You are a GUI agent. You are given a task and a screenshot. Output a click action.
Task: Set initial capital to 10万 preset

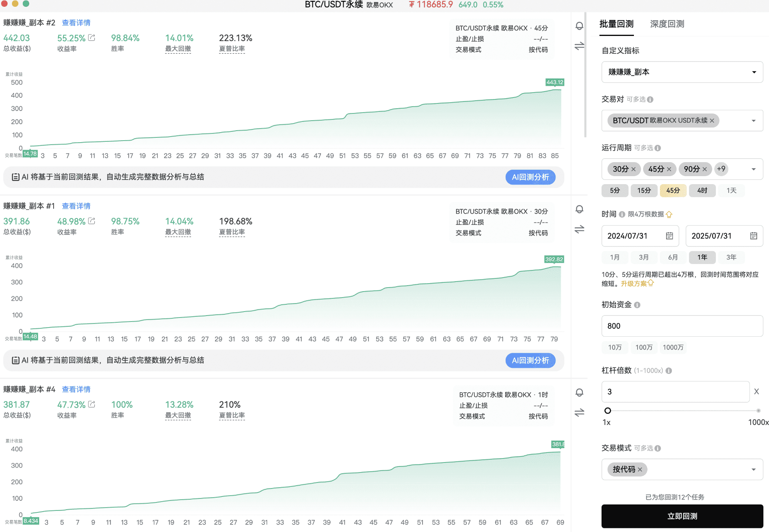pyautogui.click(x=615, y=347)
